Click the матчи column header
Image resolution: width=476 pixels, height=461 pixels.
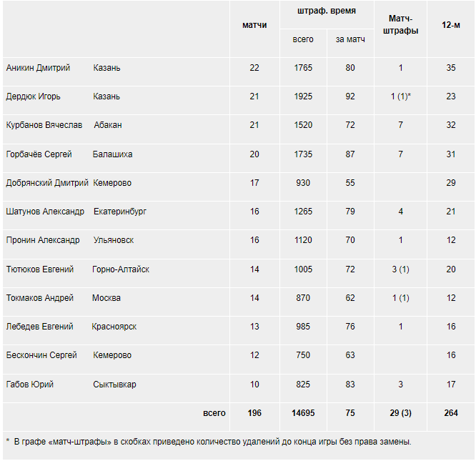[254, 25]
